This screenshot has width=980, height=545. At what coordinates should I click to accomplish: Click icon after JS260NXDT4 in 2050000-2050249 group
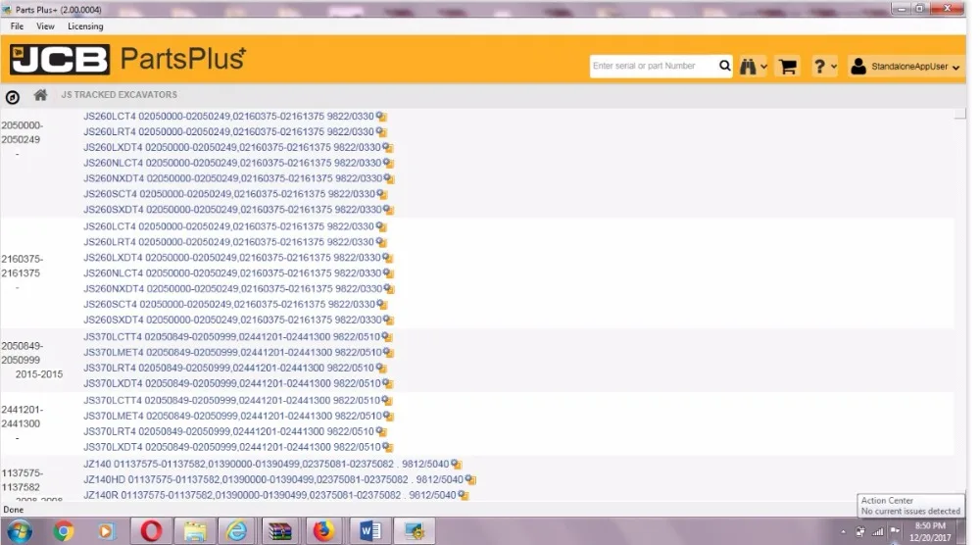[x=389, y=178]
